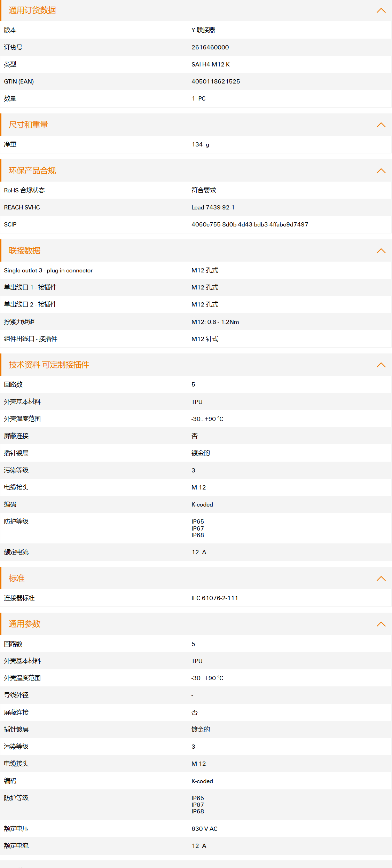Select rated voltage 630 V AC
The image size is (392, 868).
pyautogui.click(x=205, y=829)
